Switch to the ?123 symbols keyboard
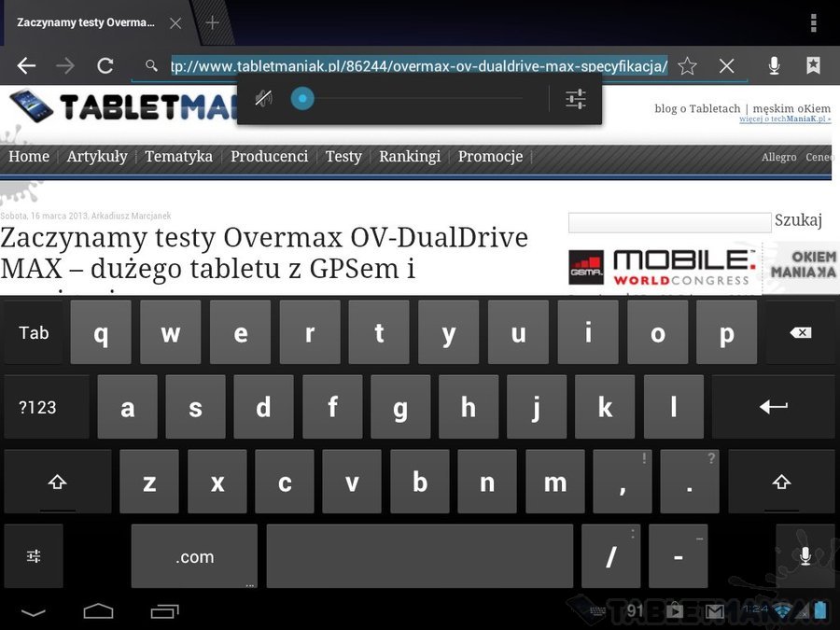 pyautogui.click(x=47, y=407)
